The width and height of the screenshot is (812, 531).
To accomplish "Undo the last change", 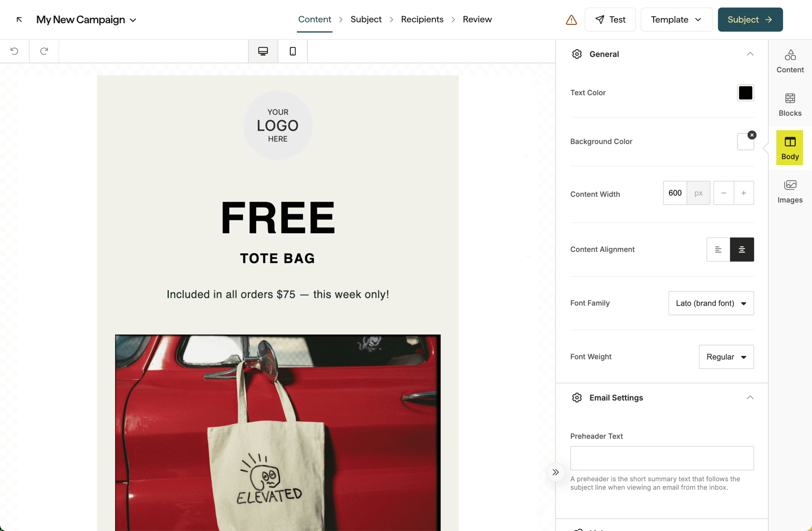I will coord(14,51).
